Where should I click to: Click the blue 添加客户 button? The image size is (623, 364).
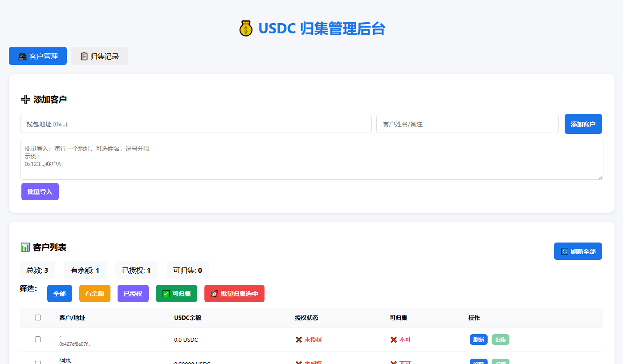pos(583,124)
